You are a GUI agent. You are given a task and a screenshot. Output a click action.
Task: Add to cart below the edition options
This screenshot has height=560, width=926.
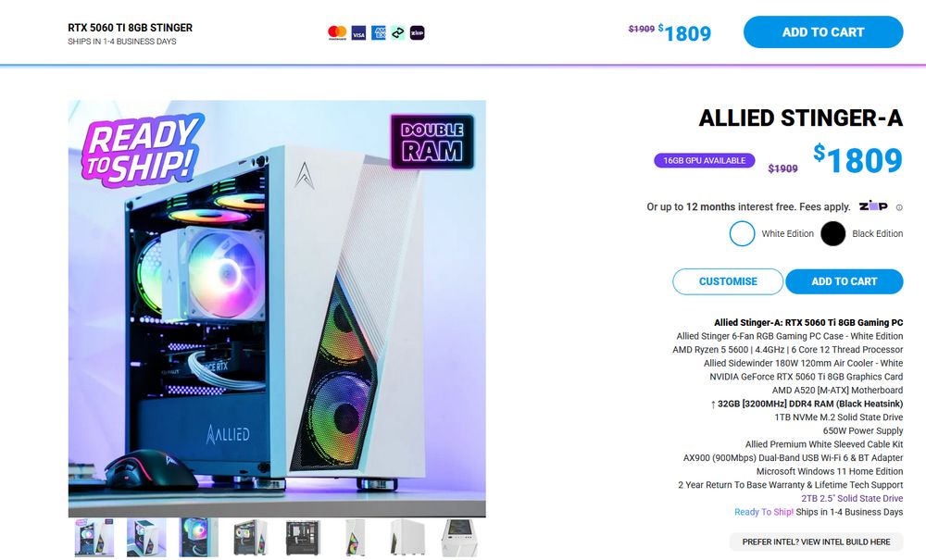[844, 281]
